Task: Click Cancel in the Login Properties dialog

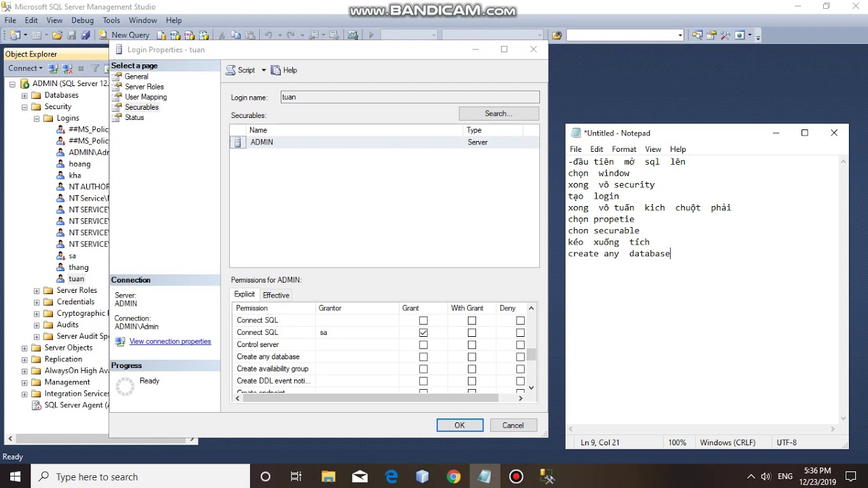Action: [513, 426]
